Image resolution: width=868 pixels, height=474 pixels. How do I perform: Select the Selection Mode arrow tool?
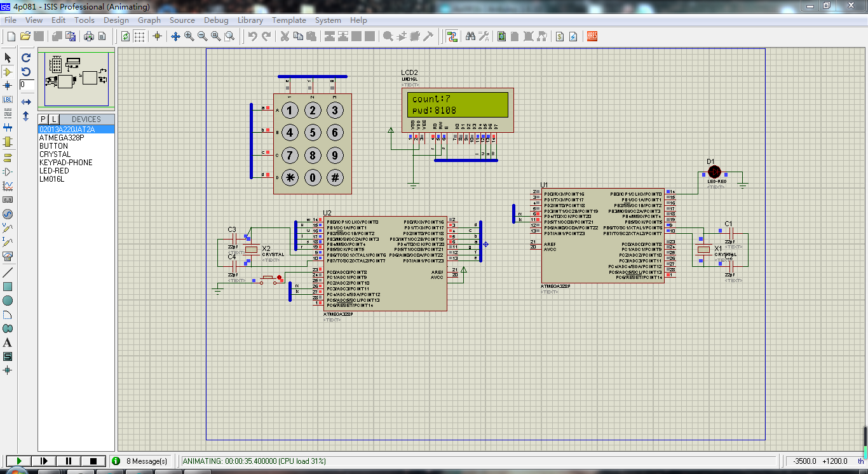[8, 58]
